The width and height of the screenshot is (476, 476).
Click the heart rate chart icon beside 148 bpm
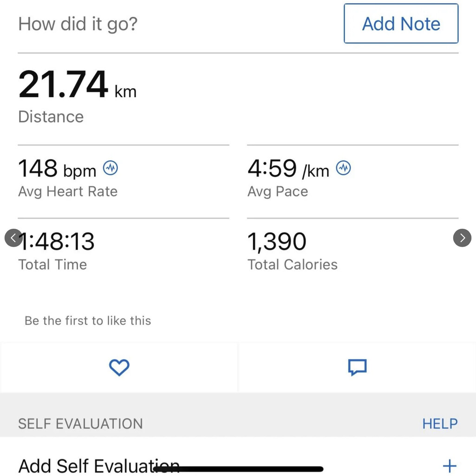pos(111,168)
